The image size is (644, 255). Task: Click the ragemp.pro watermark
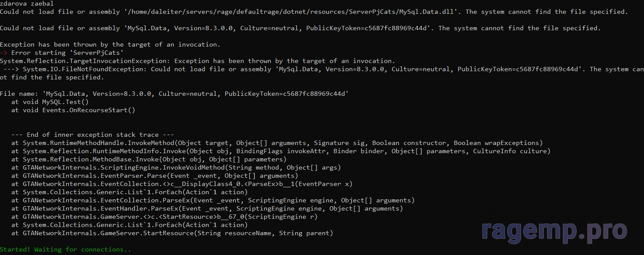pos(554,231)
